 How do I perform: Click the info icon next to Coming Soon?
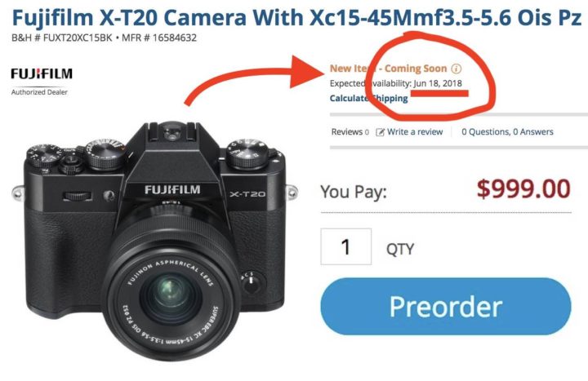(456, 69)
